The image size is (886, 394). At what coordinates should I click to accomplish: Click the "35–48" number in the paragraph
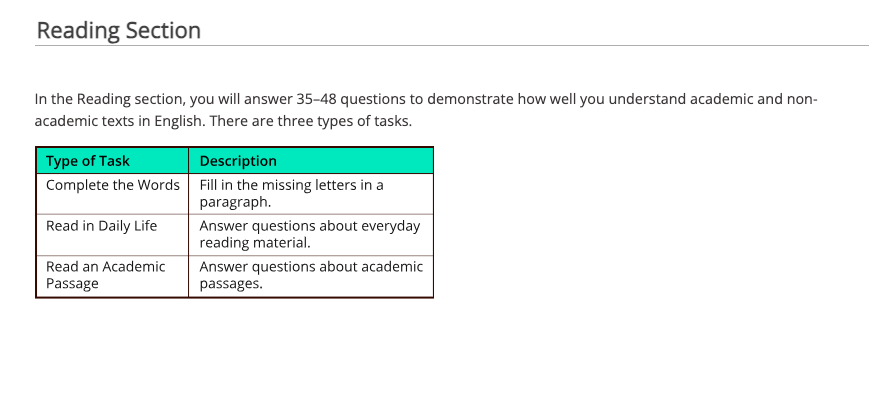(316, 99)
